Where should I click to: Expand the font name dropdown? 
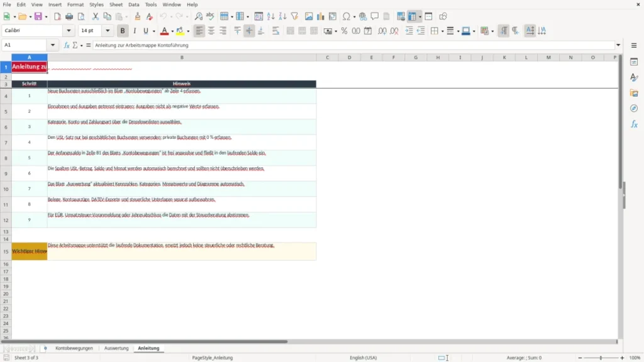(x=69, y=30)
